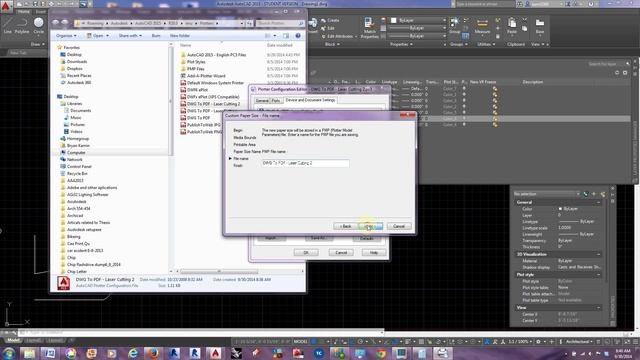Switch to General tab in Plotter Configuration Editor
Viewport: 640px width, 360px height.
(x=262, y=100)
